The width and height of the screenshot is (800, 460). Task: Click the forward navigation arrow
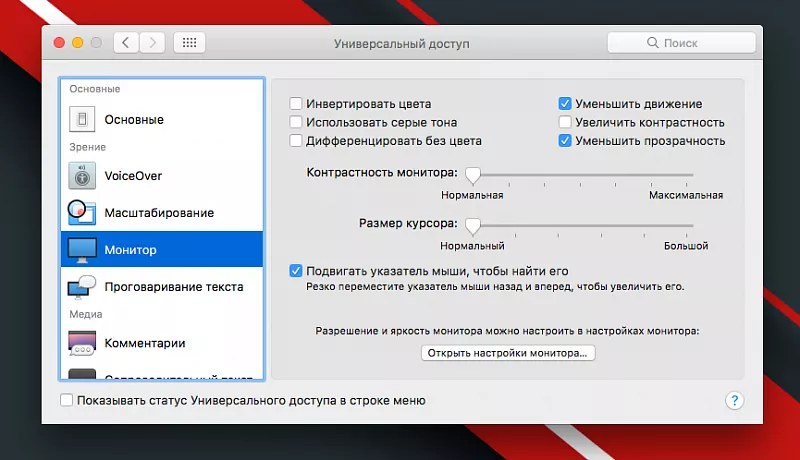pos(152,43)
